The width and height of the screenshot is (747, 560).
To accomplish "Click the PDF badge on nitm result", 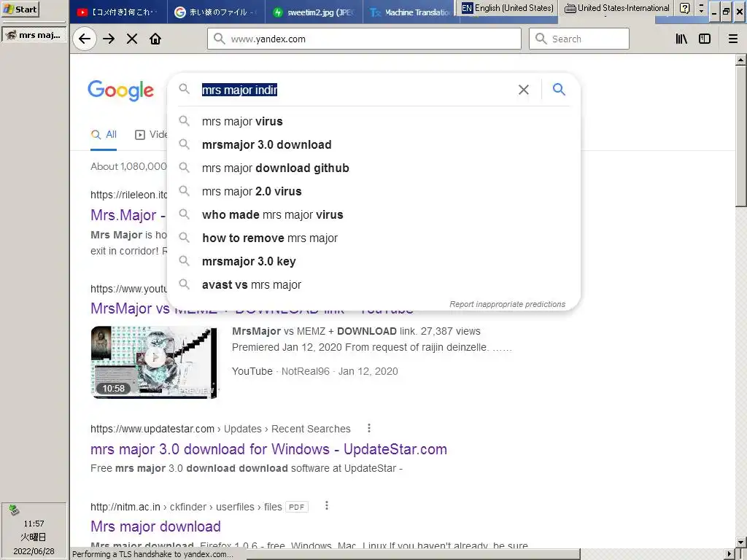I will [x=296, y=507].
